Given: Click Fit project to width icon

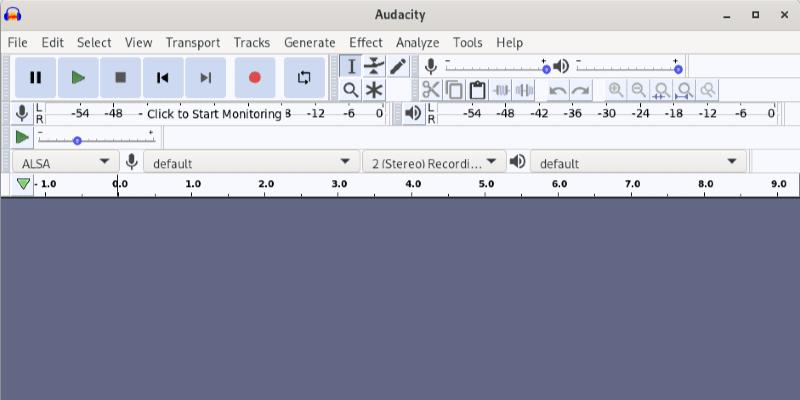Looking at the screenshot, I should coord(684,90).
